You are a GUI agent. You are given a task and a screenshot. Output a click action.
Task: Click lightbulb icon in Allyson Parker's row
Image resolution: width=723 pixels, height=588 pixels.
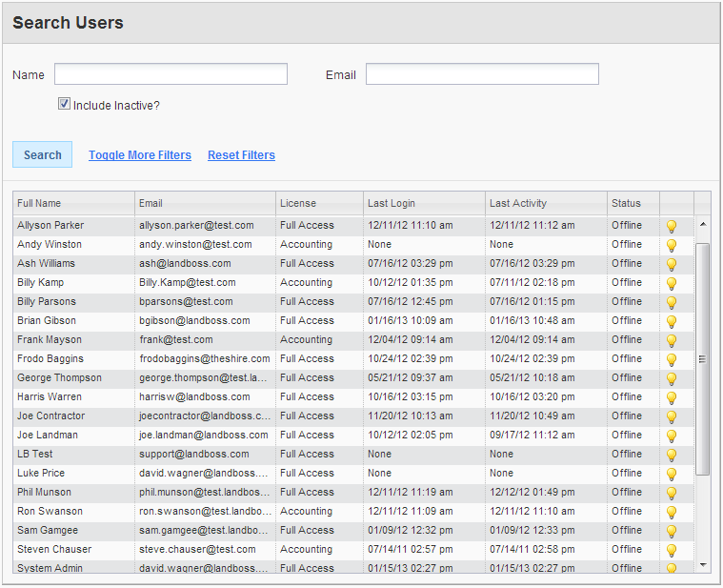[x=671, y=227]
